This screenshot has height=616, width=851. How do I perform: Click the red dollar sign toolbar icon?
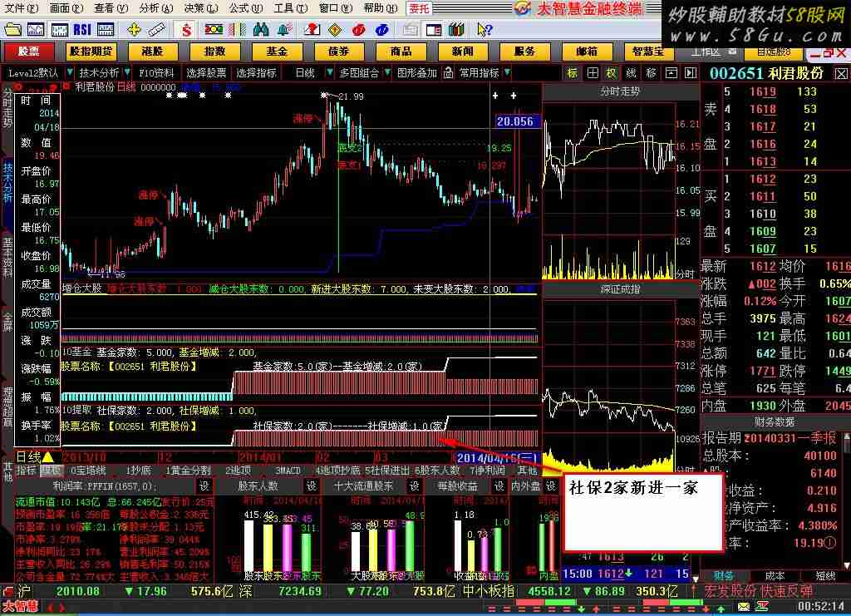(x=186, y=29)
